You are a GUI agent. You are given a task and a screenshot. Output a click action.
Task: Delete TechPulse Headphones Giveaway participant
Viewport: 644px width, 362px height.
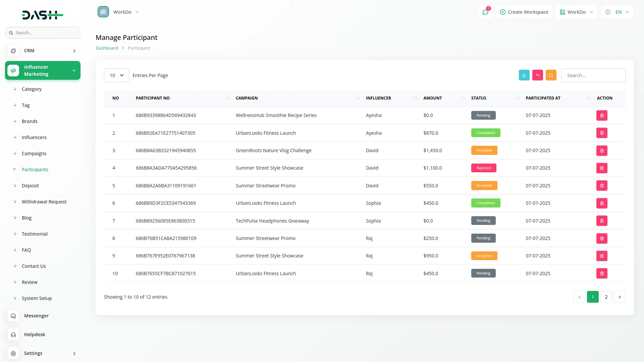click(602, 221)
